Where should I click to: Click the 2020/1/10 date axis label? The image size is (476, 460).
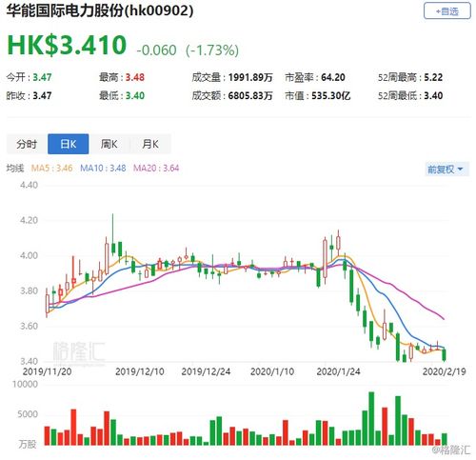click(x=272, y=371)
